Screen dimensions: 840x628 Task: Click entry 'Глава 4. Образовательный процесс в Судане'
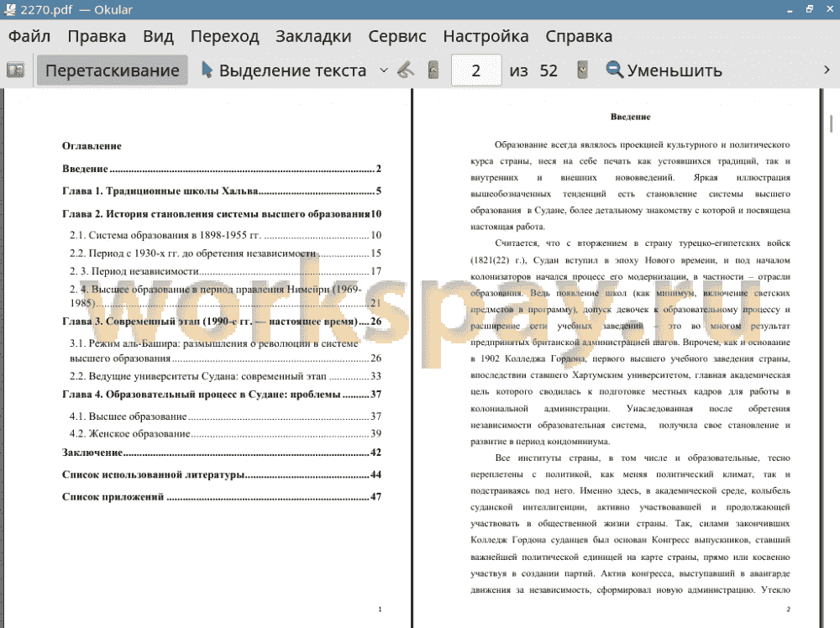[x=221, y=395]
